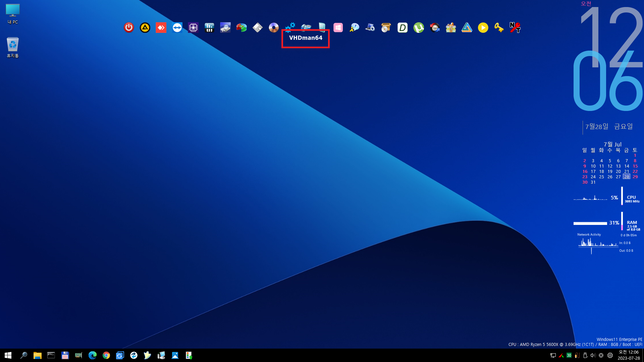Viewport: 644px width, 362px height.
Task: Select day 28 in the calendar widget
Action: pyautogui.click(x=627, y=177)
